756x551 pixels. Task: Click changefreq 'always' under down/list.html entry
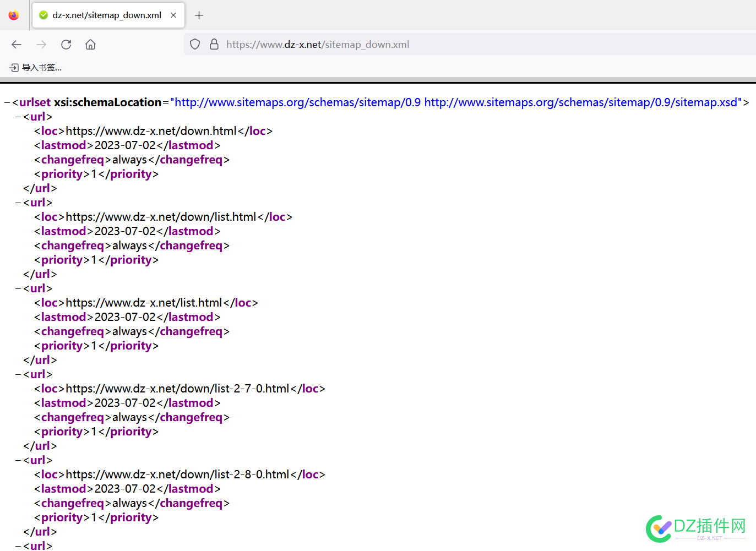point(129,246)
